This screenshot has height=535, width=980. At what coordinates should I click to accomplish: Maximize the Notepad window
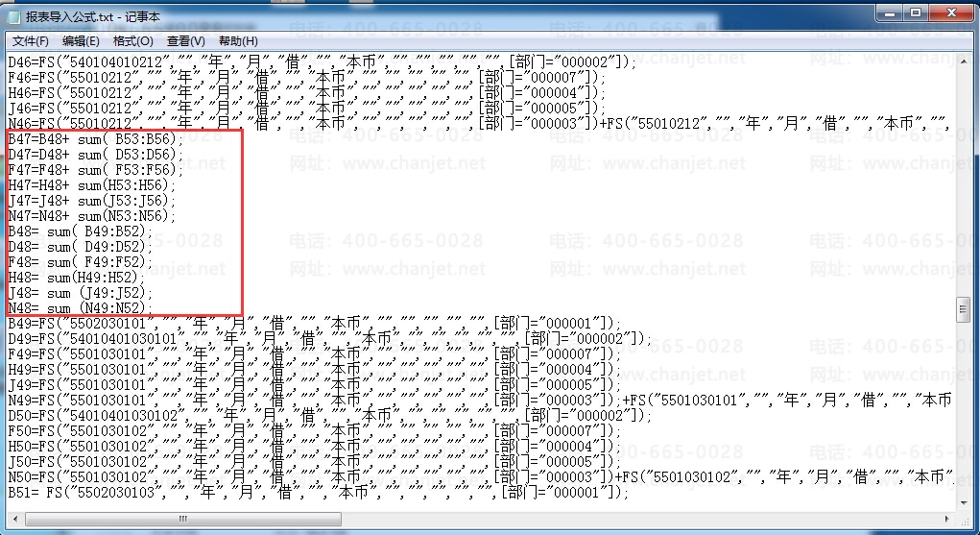click(917, 12)
